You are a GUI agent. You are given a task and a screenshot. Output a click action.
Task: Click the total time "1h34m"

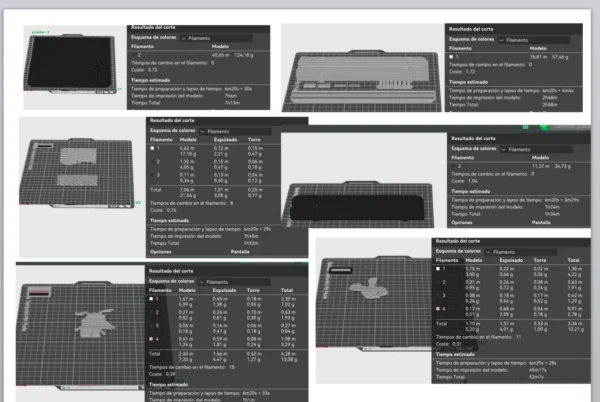coord(552,214)
